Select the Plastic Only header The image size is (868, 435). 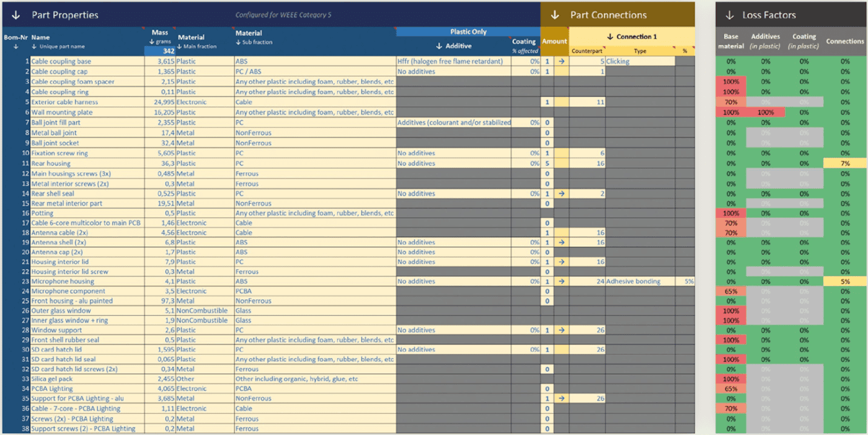(x=467, y=32)
